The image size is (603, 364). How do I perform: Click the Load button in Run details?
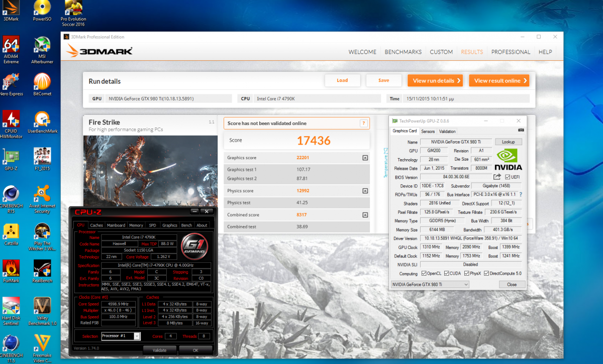[x=342, y=80]
